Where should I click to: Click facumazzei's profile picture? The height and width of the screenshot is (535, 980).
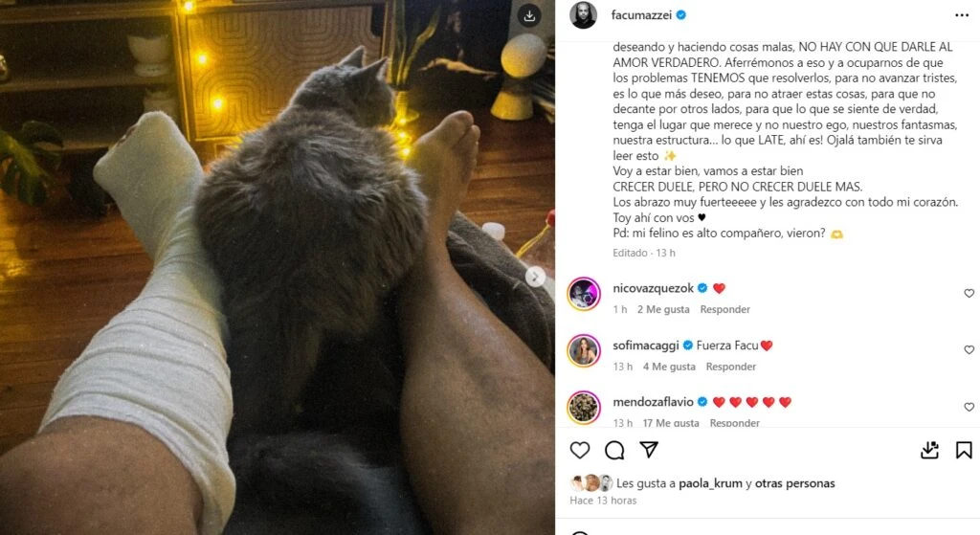[583, 15]
